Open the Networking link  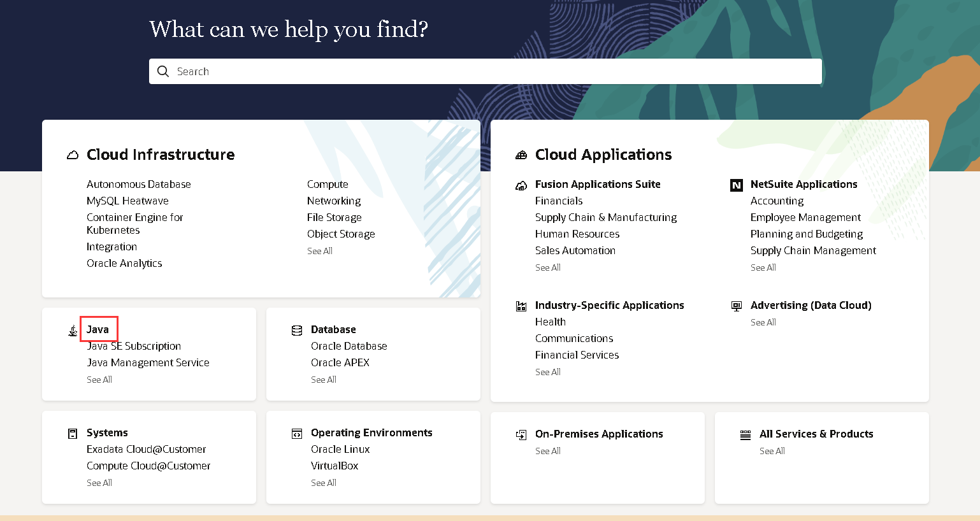click(334, 201)
